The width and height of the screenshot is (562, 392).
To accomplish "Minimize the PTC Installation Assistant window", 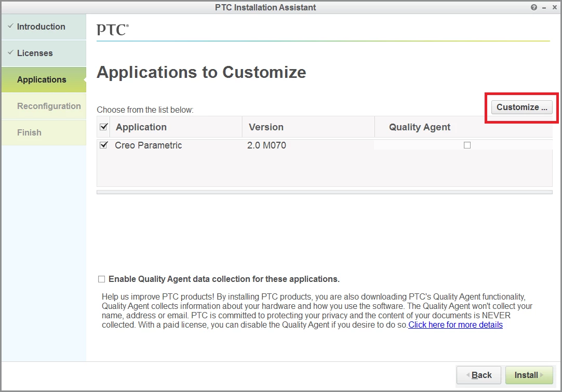I will point(544,7).
